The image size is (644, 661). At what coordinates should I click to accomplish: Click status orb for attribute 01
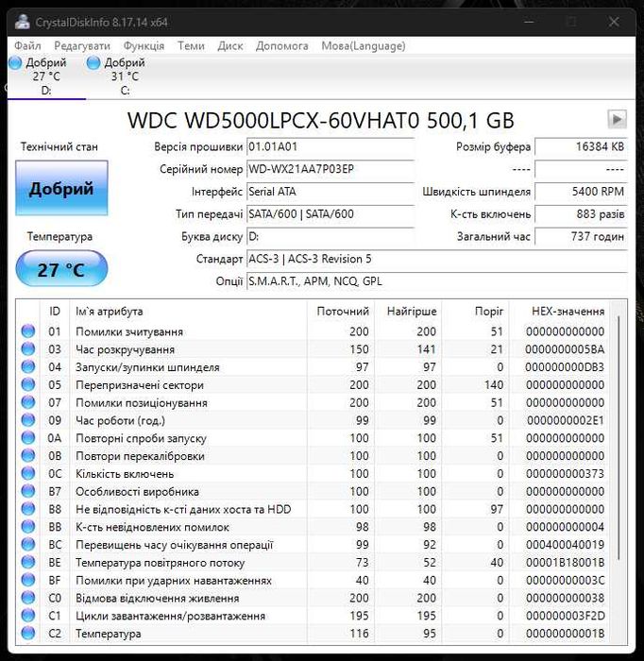click(28, 330)
